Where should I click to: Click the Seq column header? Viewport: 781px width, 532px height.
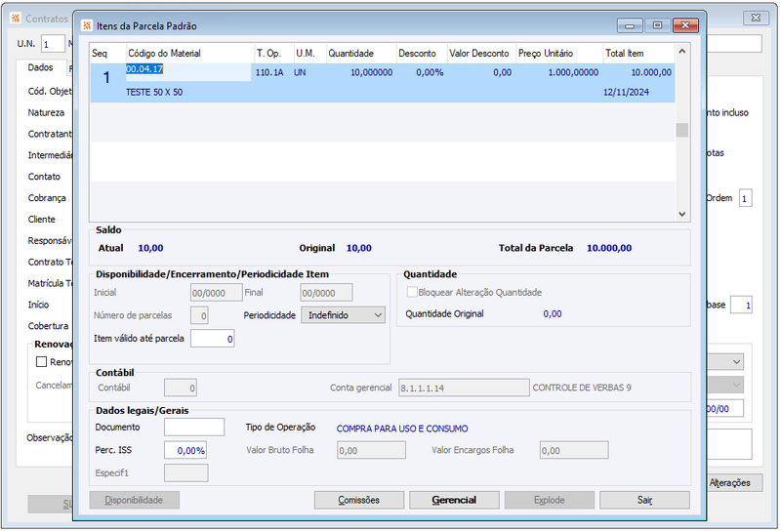tap(108, 54)
